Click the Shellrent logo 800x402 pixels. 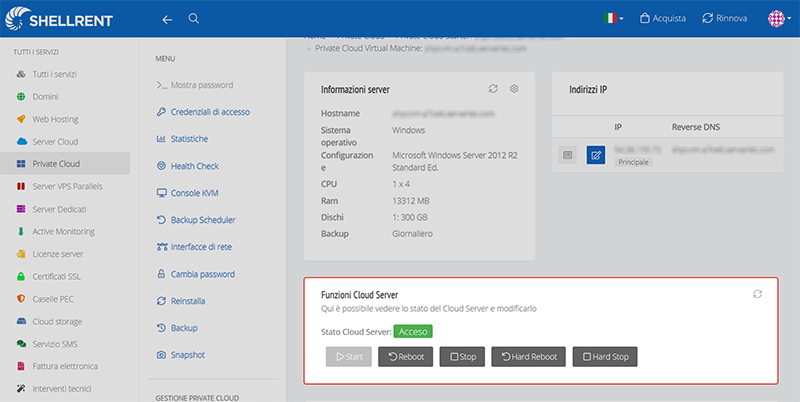point(59,18)
